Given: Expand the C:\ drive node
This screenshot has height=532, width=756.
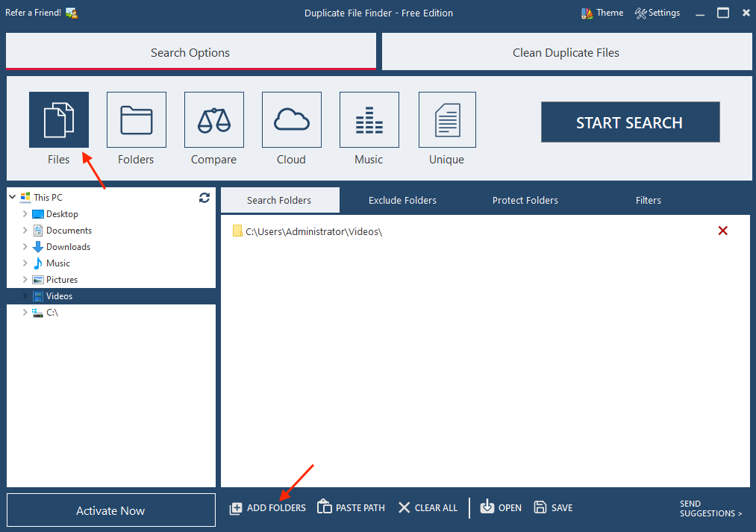Looking at the screenshot, I should (x=25, y=313).
